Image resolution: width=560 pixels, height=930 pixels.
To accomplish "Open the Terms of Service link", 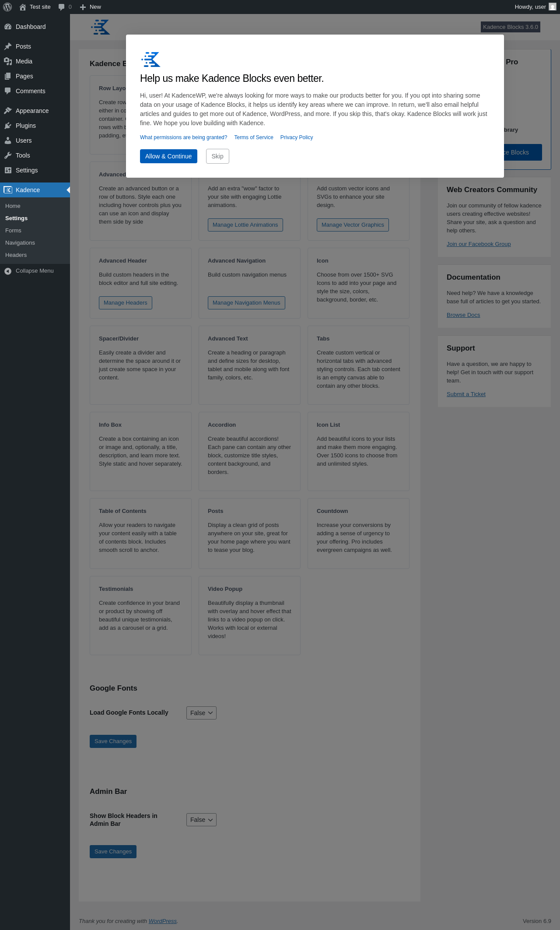I will (x=254, y=137).
